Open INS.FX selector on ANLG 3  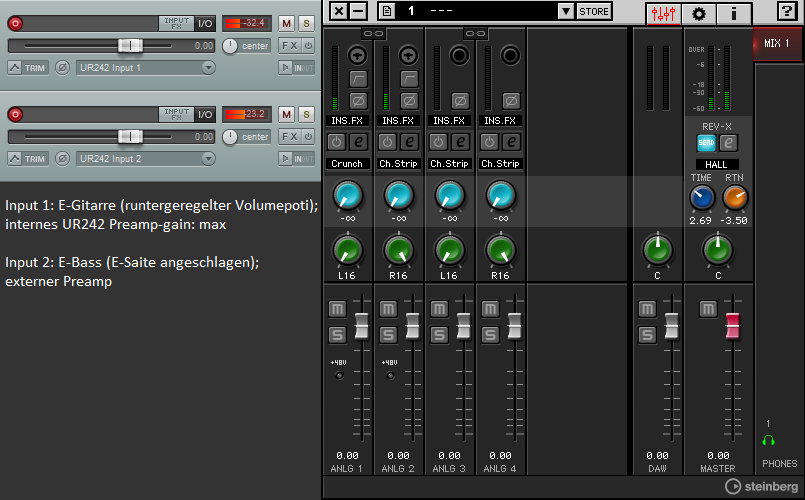pos(449,121)
